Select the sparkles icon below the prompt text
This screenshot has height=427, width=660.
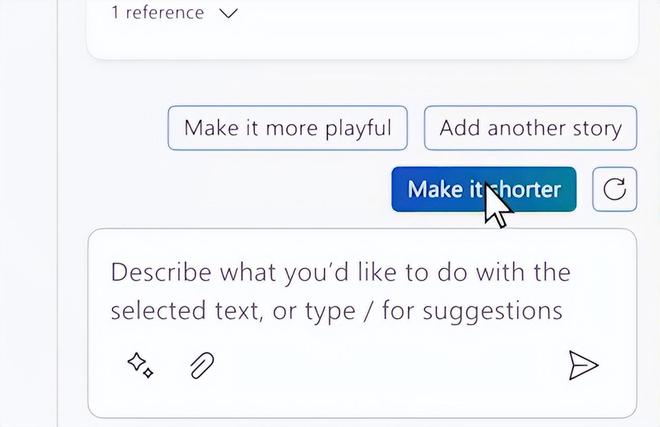140,366
